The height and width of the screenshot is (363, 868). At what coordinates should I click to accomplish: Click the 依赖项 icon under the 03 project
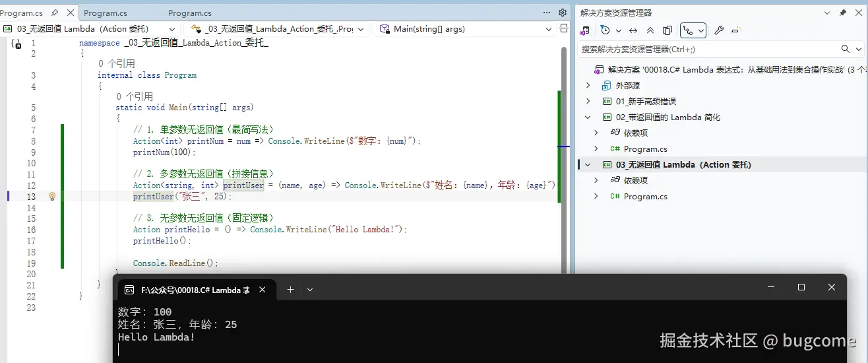tap(615, 180)
